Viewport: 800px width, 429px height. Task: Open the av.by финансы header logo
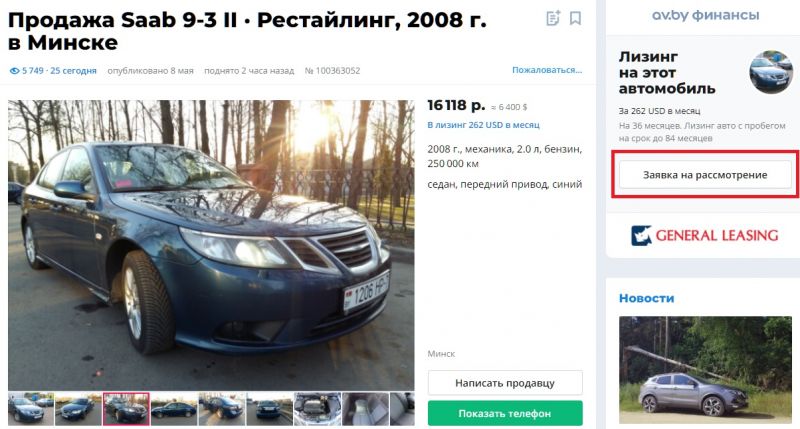pyautogui.click(x=705, y=15)
